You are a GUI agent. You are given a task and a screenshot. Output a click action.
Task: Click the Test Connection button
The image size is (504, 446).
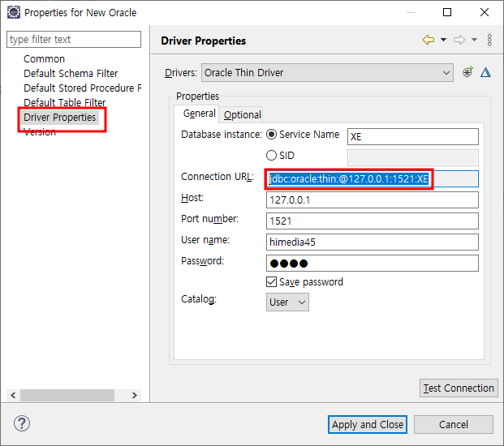tap(459, 388)
